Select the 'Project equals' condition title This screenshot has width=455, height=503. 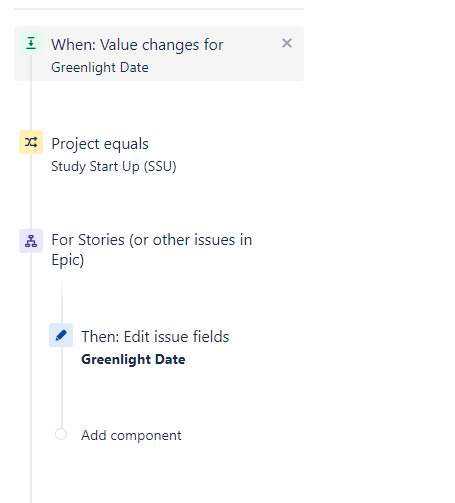click(x=100, y=144)
